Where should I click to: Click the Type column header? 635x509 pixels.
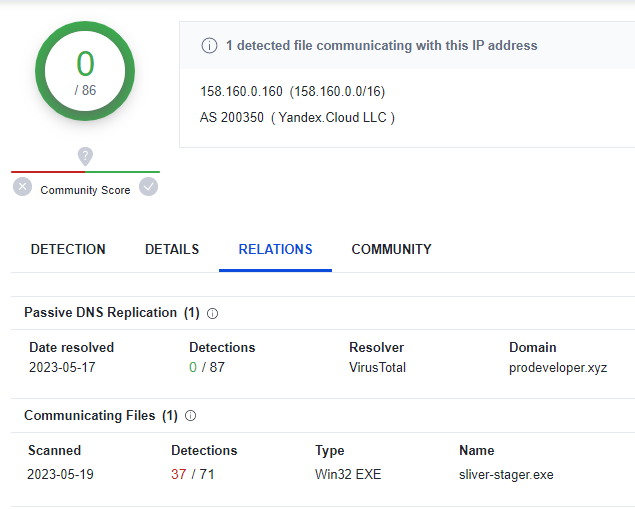click(x=330, y=451)
